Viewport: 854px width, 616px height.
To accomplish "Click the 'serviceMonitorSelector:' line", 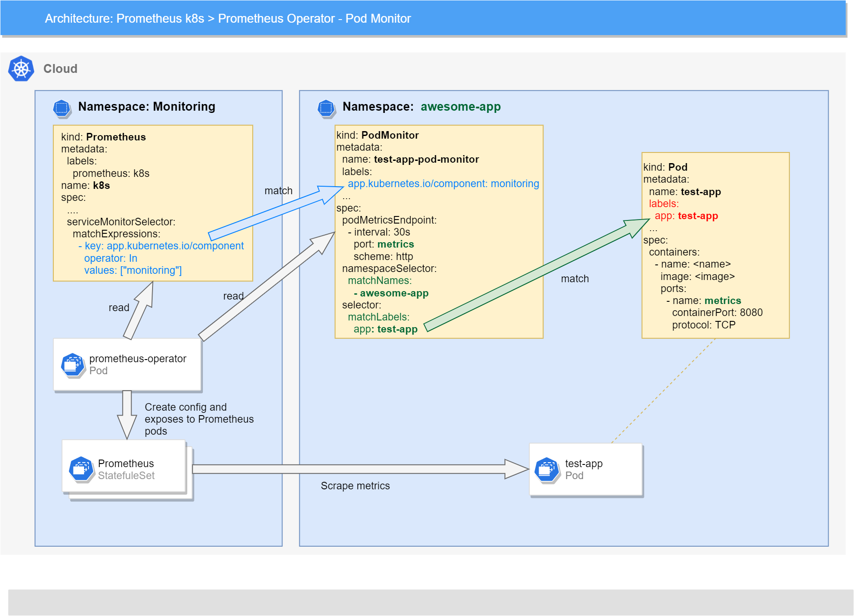I will [x=121, y=222].
